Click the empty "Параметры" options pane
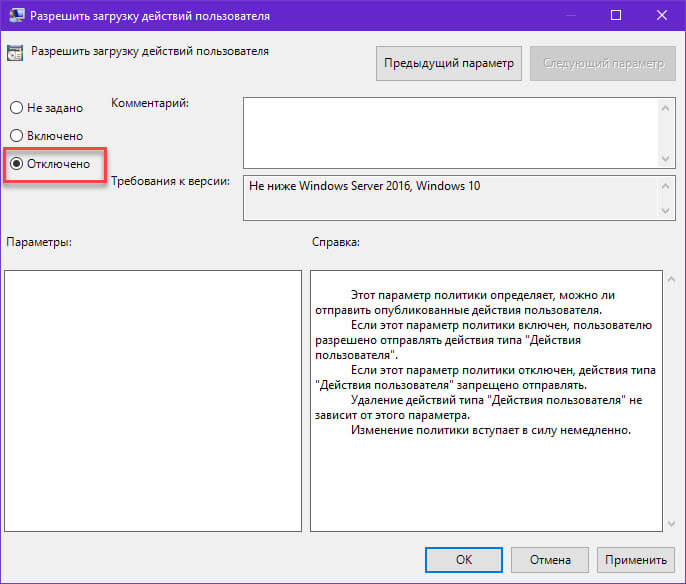Viewport: 686px width, 584px height. tap(153, 401)
